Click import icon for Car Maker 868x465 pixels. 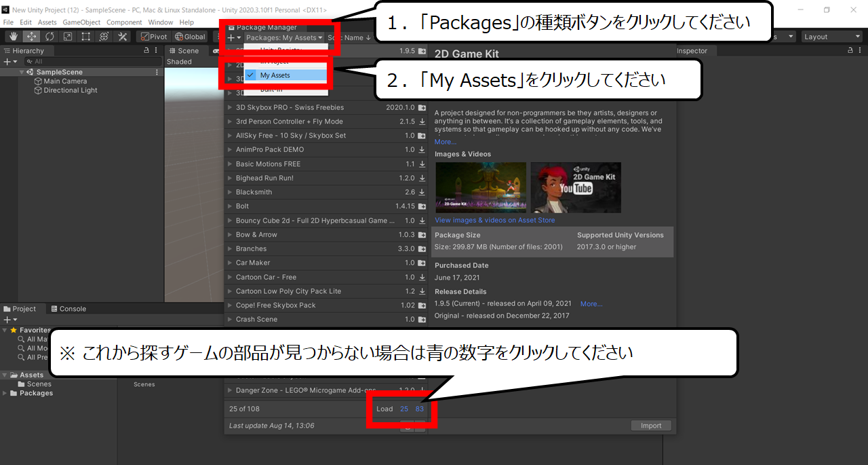click(x=422, y=263)
